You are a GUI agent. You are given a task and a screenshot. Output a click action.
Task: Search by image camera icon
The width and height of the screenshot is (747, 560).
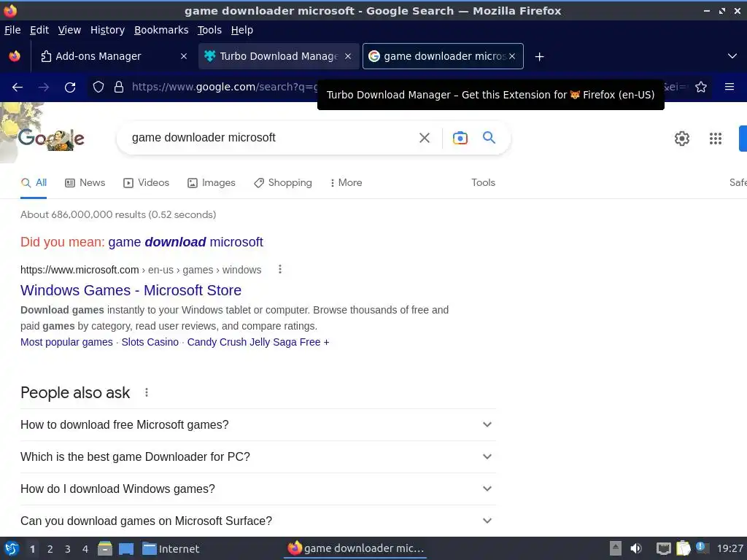[x=460, y=138]
